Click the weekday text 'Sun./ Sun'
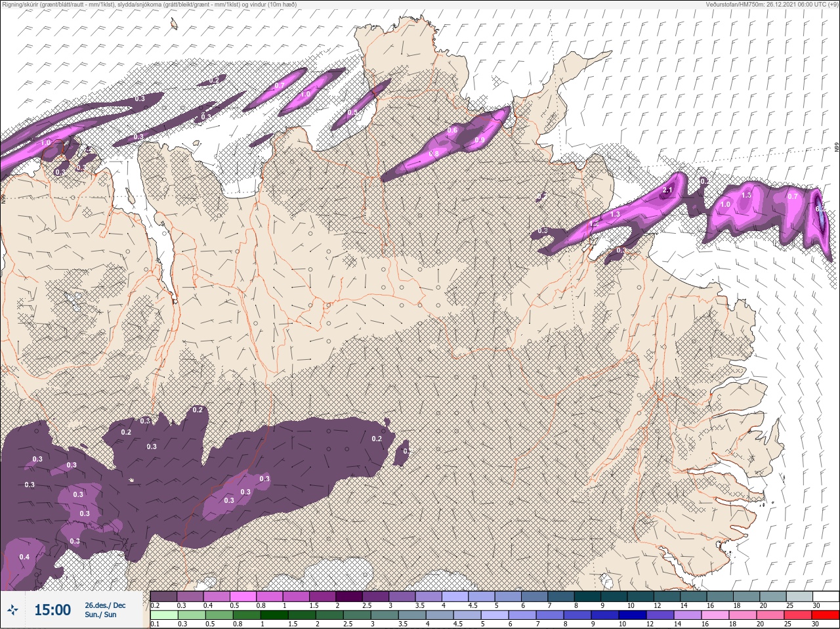 click(x=100, y=615)
